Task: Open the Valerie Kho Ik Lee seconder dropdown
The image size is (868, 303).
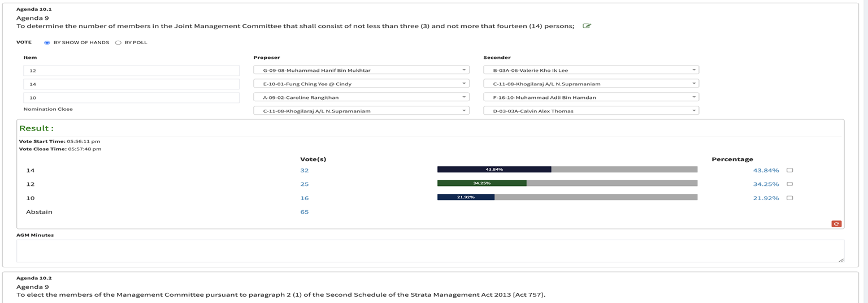Action: pos(591,70)
